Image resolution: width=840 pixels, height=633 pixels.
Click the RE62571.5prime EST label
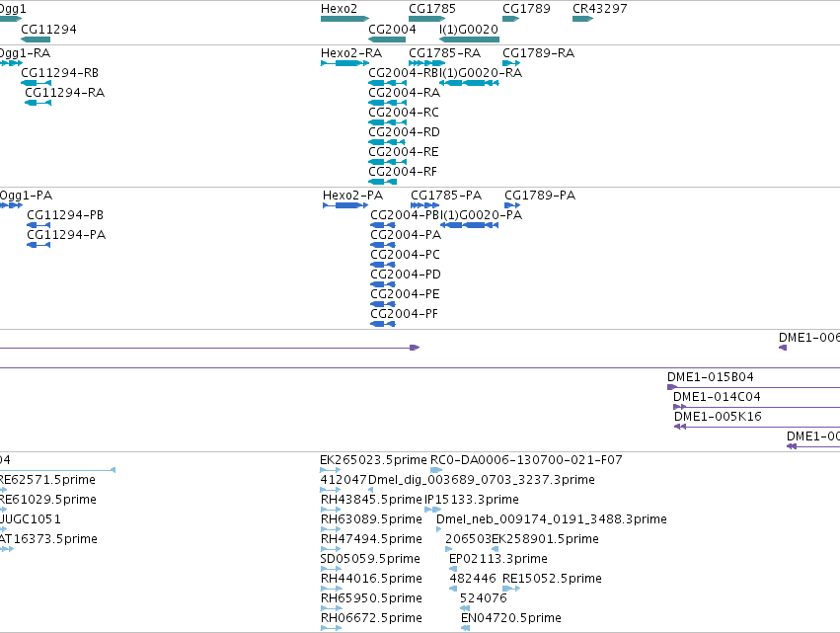point(47,480)
